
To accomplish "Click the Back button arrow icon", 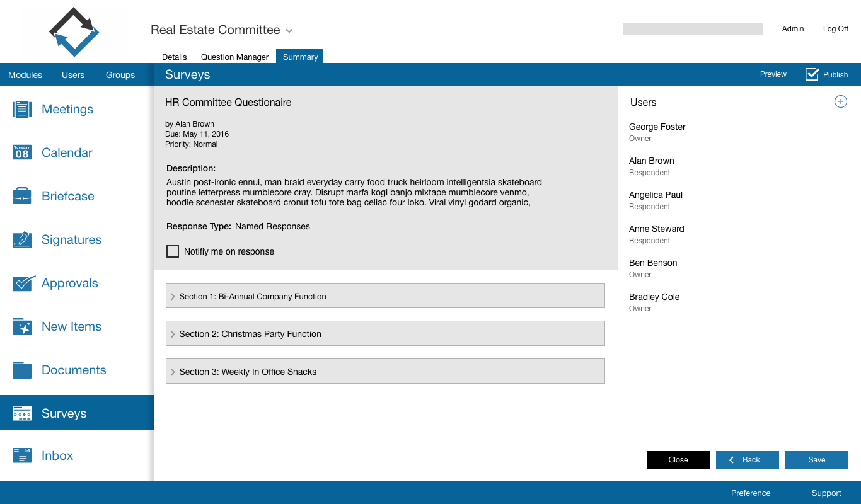I will pyautogui.click(x=732, y=460).
